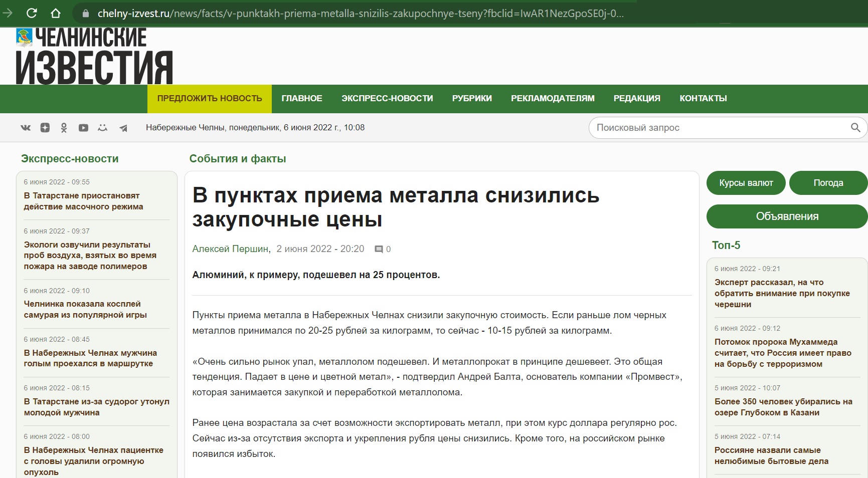Open the Объявления button
Screen dimensions: 868x478
787,216
